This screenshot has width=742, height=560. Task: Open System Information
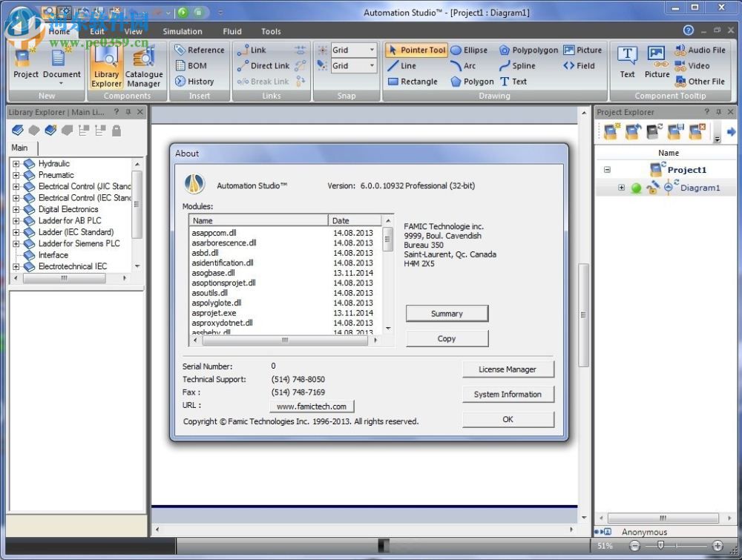click(508, 394)
